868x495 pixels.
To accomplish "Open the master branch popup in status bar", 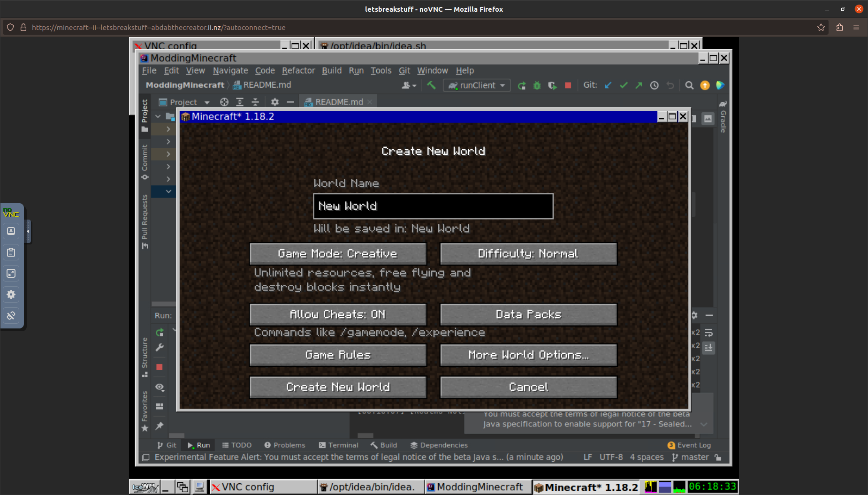I will pyautogui.click(x=690, y=457).
